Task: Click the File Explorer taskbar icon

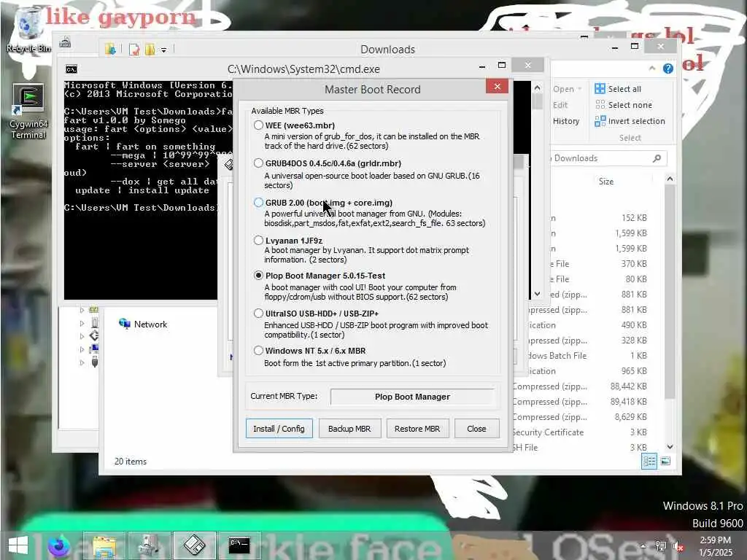Action: 104,545
